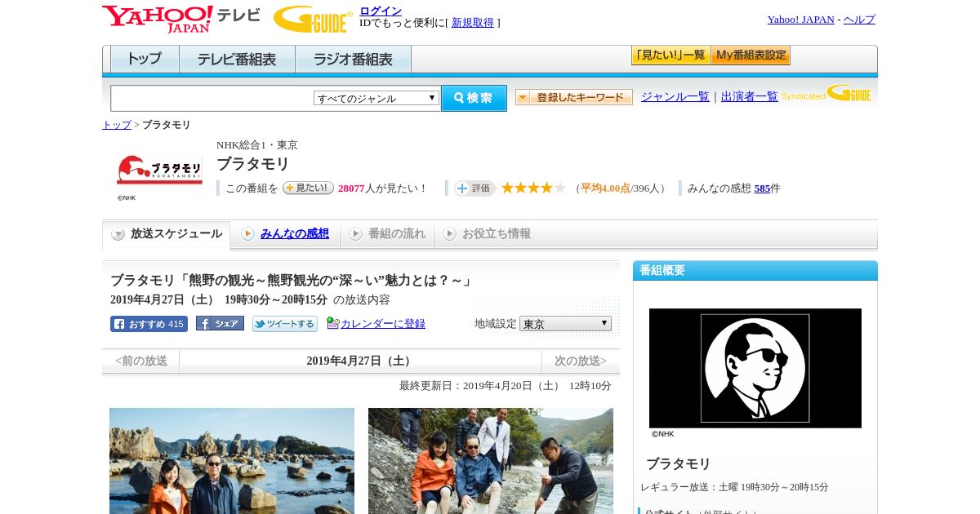Click the 検索 search button

(474, 98)
